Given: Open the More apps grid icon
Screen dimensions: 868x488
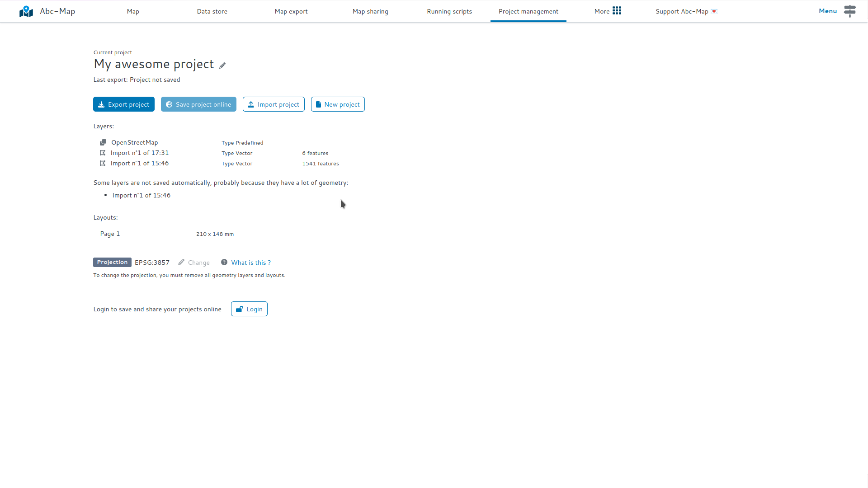Looking at the screenshot, I should click(x=617, y=11).
